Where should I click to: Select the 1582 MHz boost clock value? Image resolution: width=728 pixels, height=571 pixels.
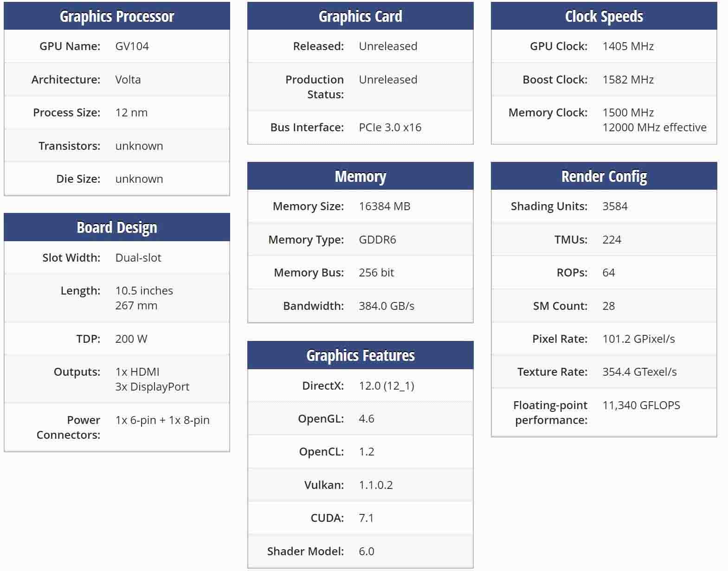628,80
